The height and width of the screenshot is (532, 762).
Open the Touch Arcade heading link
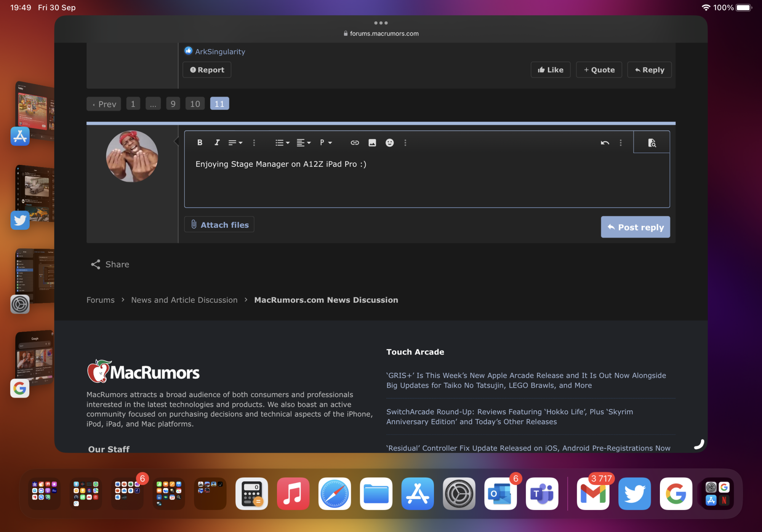[x=415, y=352]
